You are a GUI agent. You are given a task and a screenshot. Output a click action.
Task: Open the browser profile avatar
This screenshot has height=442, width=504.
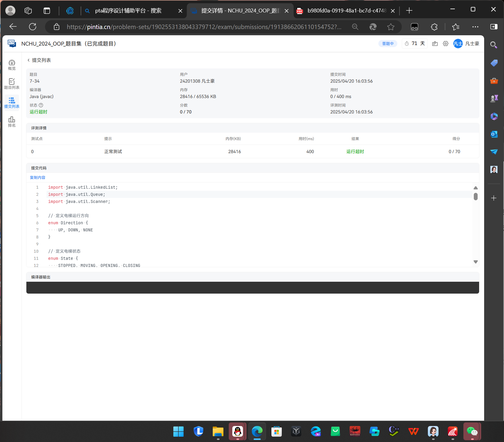click(x=10, y=11)
